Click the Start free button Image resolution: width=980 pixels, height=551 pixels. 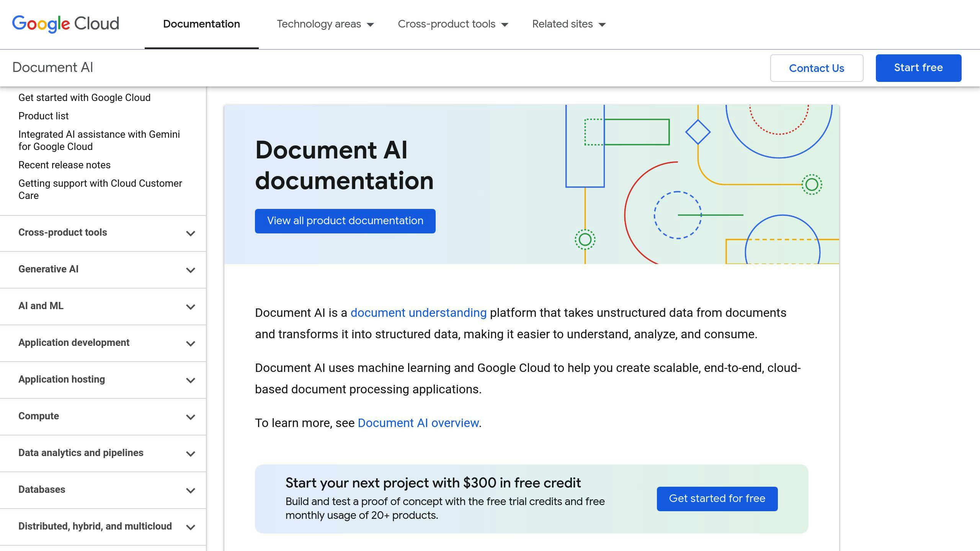918,68
